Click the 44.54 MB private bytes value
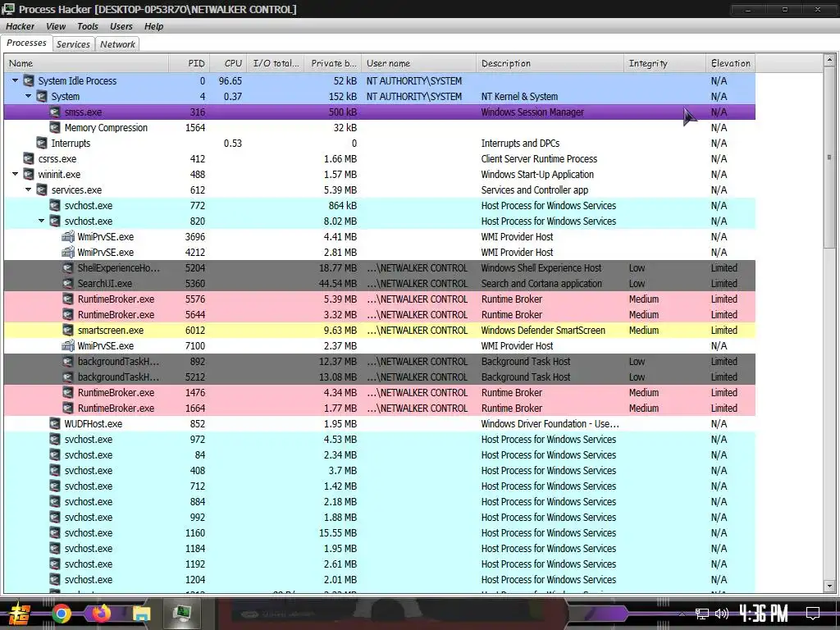840x630 pixels. [x=337, y=283]
